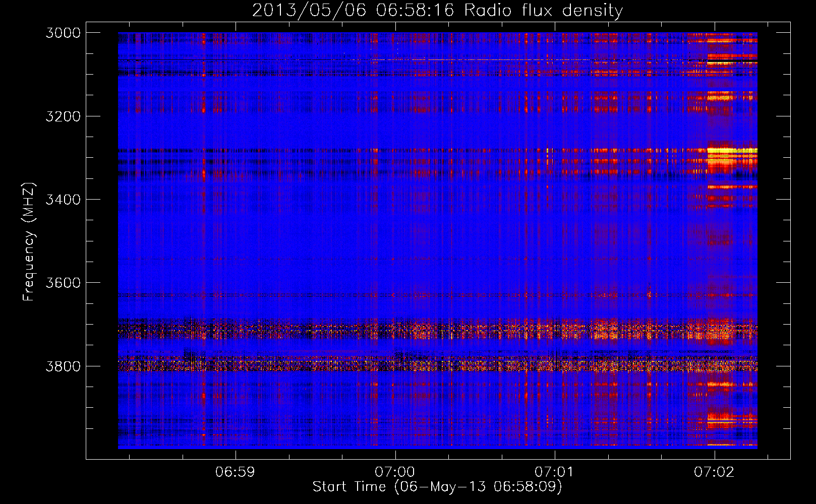This screenshot has width=816, height=504.
Task: Click the 07:00 time tick label
Action: coord(395,472)
